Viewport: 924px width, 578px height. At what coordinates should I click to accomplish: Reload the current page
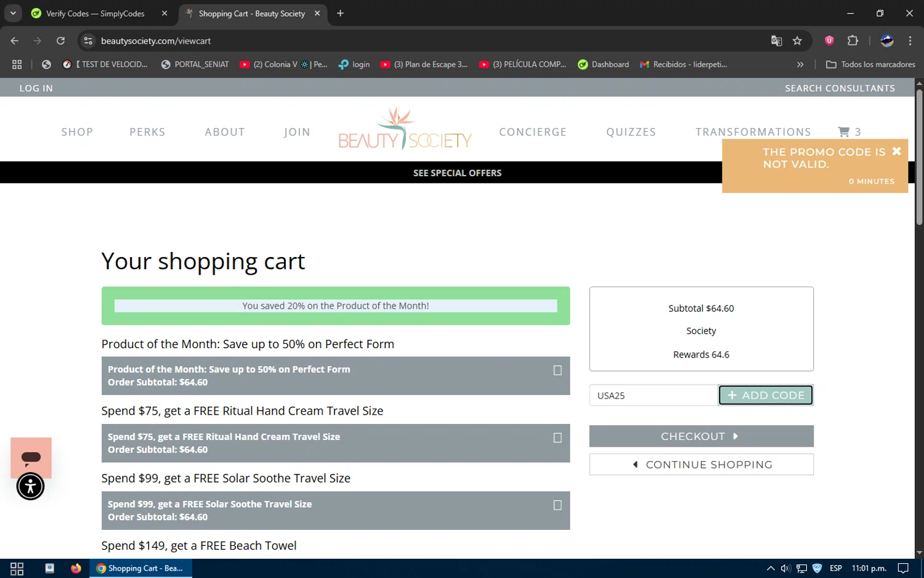click(x=60, y=41)
